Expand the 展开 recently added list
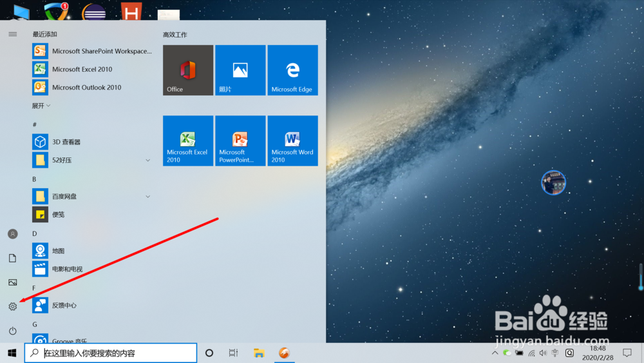 pyautogui.click(x=41, y=106)
